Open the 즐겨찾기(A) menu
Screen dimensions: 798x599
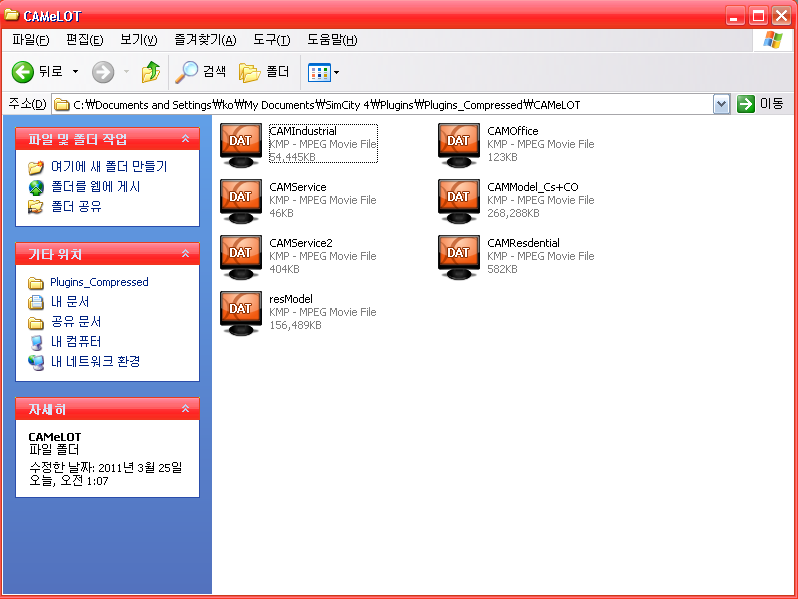click(x=205, y=40)
